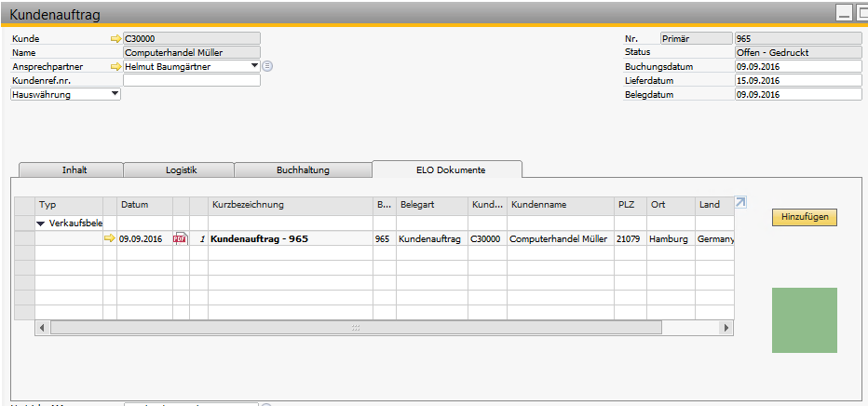
Task: Click the expand-table icon beside the Land column
Action: 740,202
